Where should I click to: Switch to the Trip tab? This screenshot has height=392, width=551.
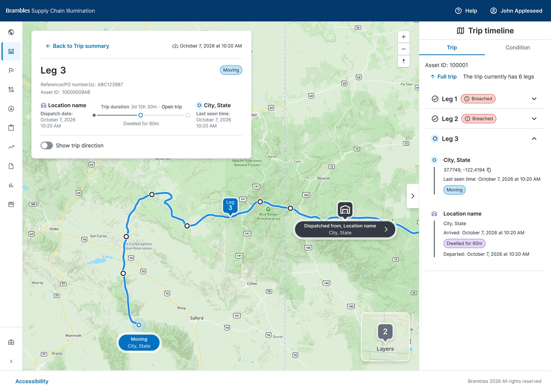click(452, 48)
